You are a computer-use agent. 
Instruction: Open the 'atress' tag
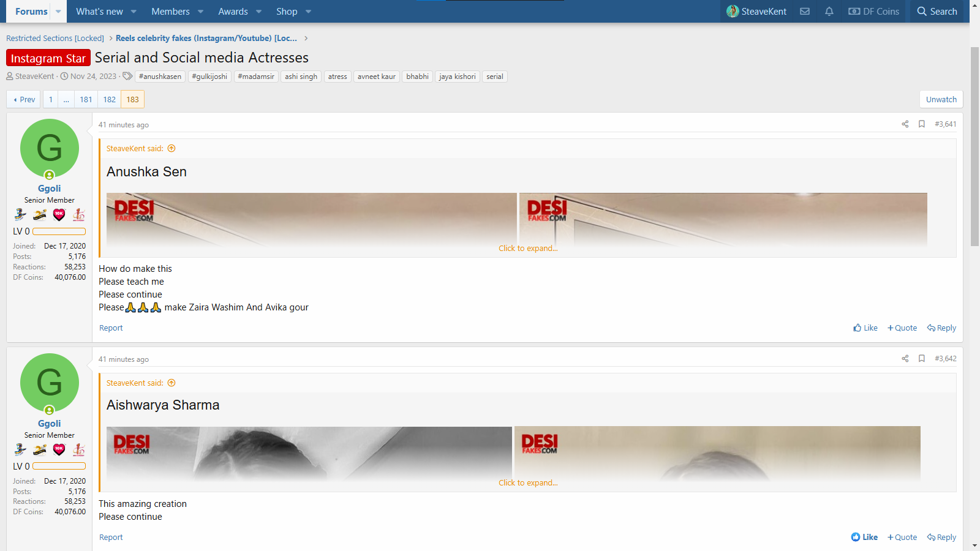click(x=337, y=77)
